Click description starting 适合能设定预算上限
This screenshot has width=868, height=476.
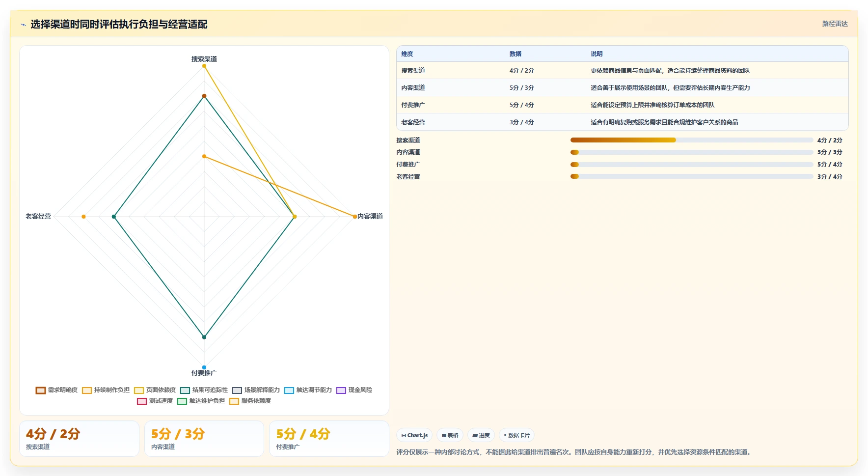652,105
